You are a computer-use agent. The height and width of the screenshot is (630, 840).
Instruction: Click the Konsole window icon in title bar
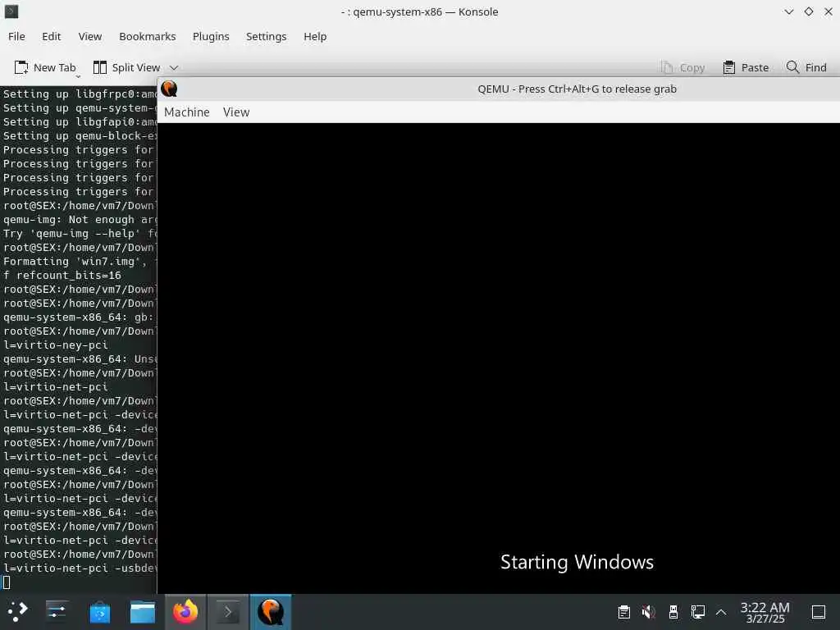11,11
